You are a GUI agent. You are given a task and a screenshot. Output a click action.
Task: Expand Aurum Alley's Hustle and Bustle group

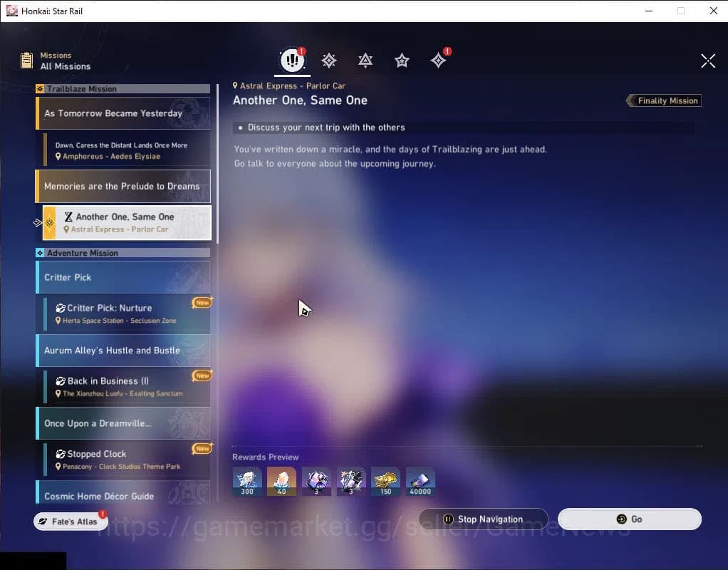tap(123, 351)
